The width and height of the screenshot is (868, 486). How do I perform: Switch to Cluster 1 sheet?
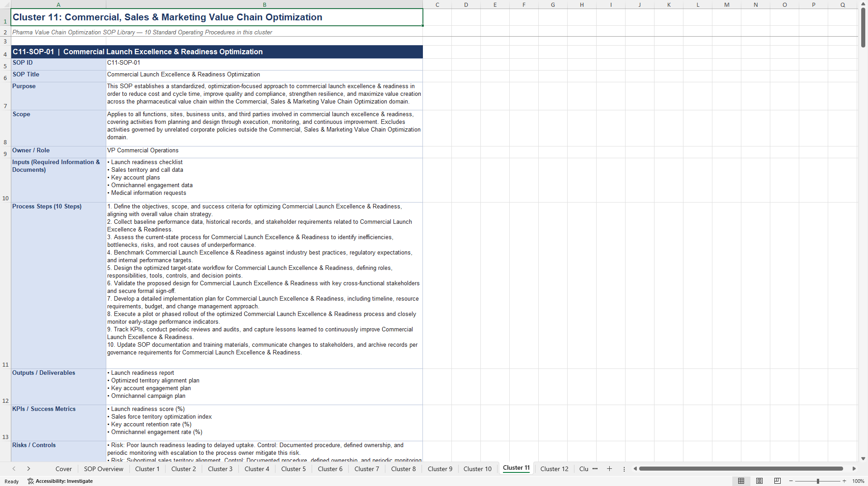[147, 469]
